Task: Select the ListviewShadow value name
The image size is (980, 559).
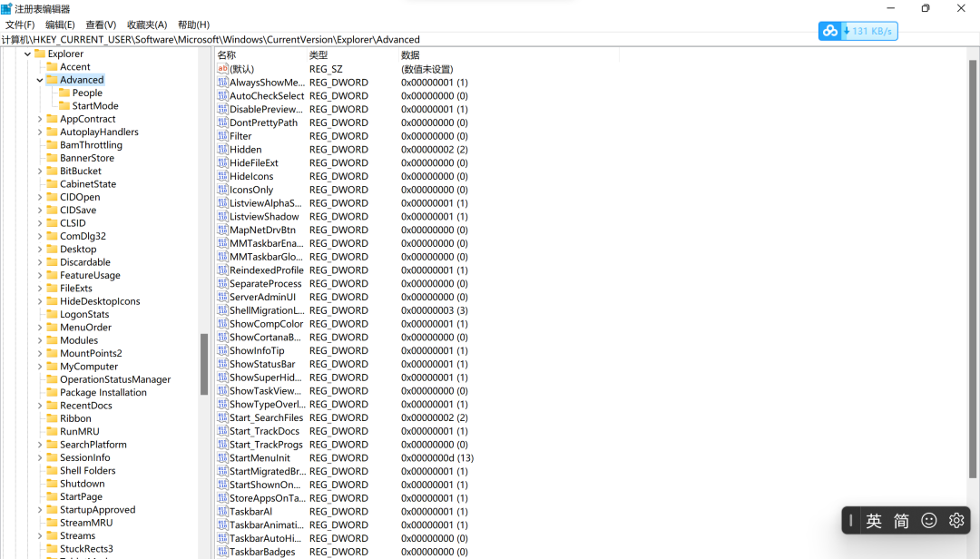Action: click(x=264, y=217)
